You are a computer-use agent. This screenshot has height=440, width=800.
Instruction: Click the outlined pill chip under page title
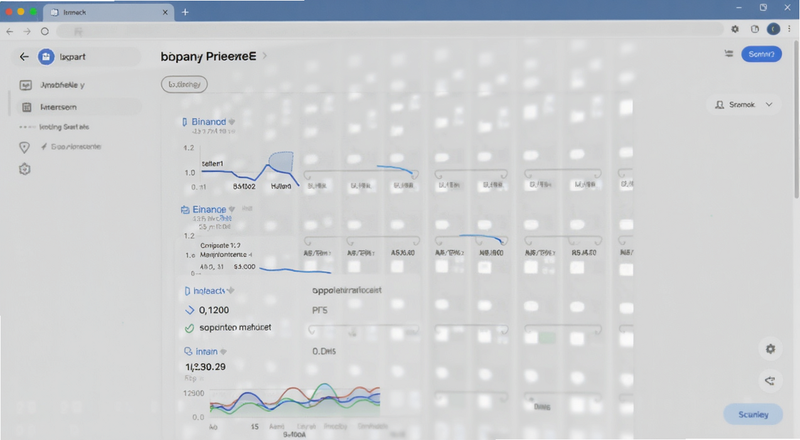click(x=184, y=84)
